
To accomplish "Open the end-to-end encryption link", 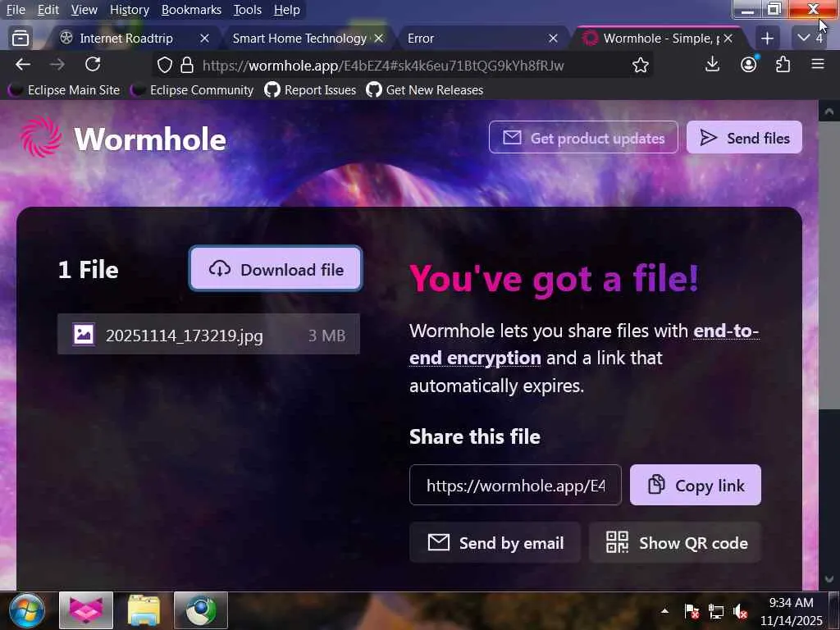I will [x=584, y=345].
